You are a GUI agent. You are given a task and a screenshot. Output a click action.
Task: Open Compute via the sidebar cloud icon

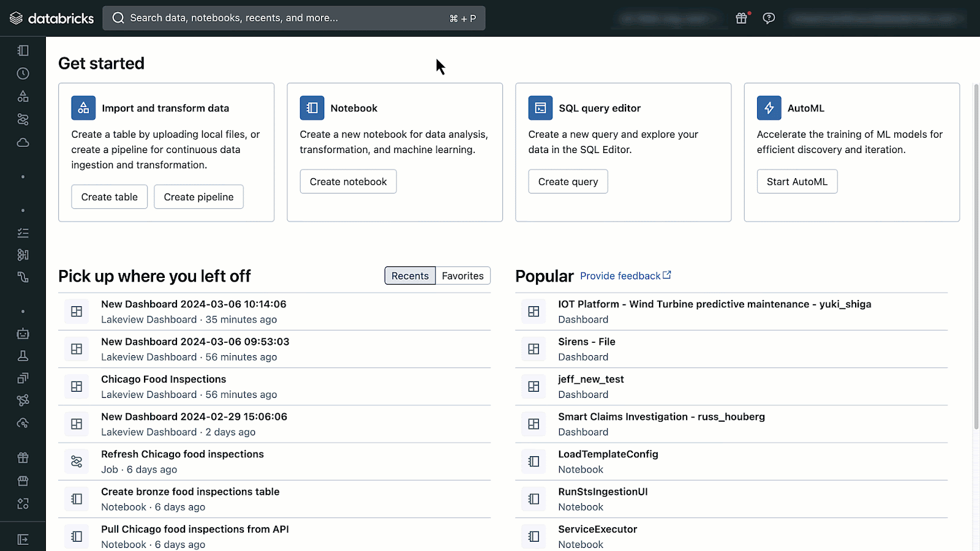click(x=23, y=143)
